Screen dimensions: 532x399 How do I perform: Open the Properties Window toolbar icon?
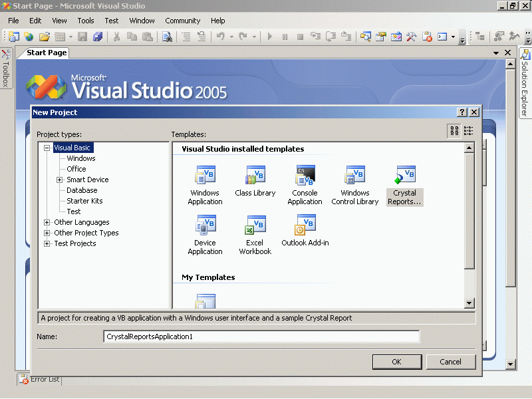coord(380,37)
